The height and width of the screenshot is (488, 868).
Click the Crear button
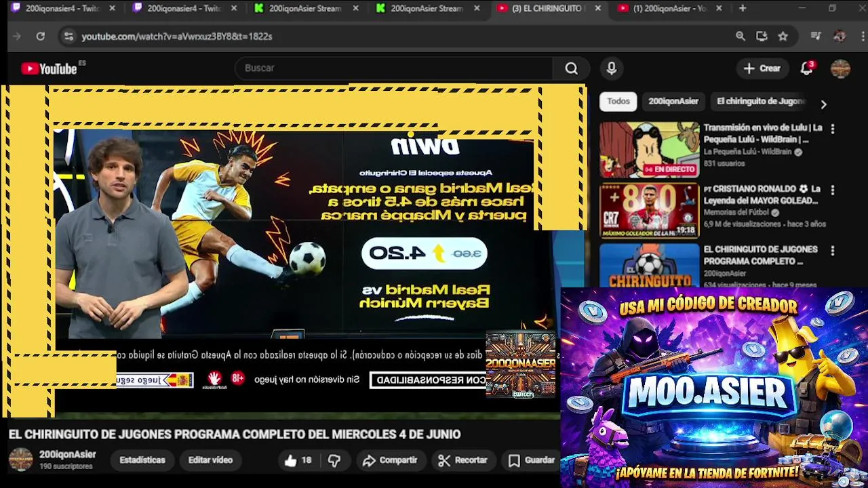(762, 68)
